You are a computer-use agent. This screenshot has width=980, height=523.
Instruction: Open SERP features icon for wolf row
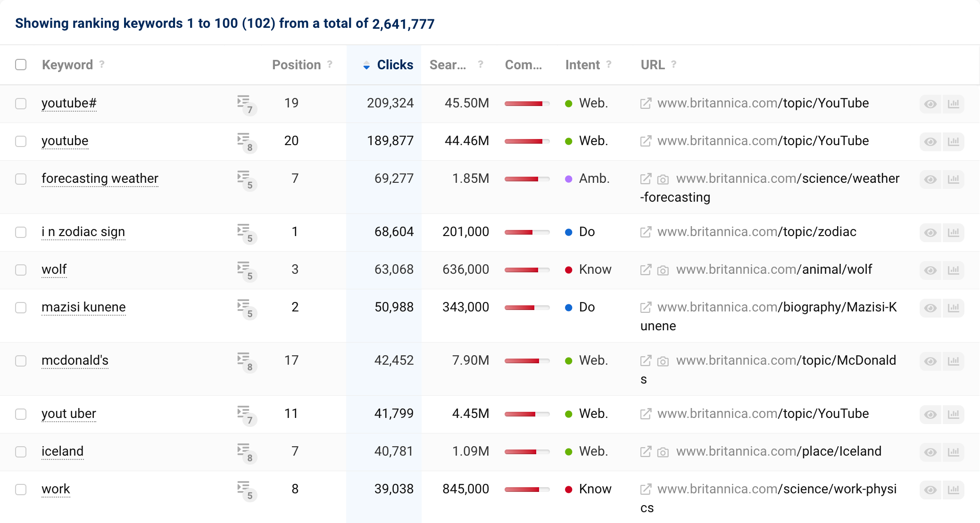(x=246, y=271)
